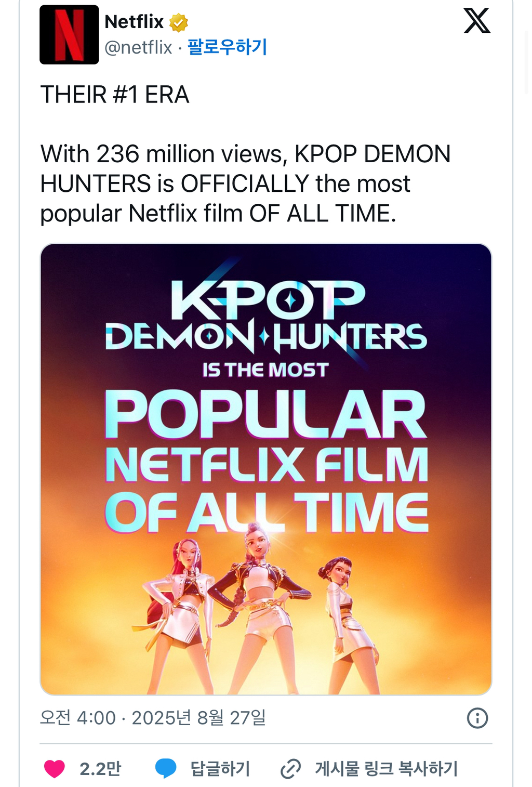The image size is (532, 787).
Task: Click the three characters in the poster
Action: (260, 613)
